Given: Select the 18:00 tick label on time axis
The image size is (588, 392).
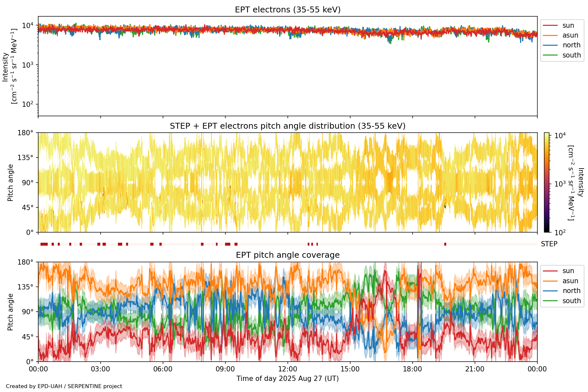Looking at the screenshot, I should tap(412, 369).
